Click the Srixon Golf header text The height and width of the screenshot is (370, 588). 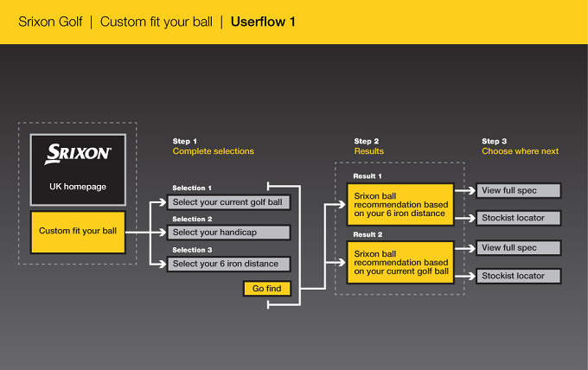(50, 22)
